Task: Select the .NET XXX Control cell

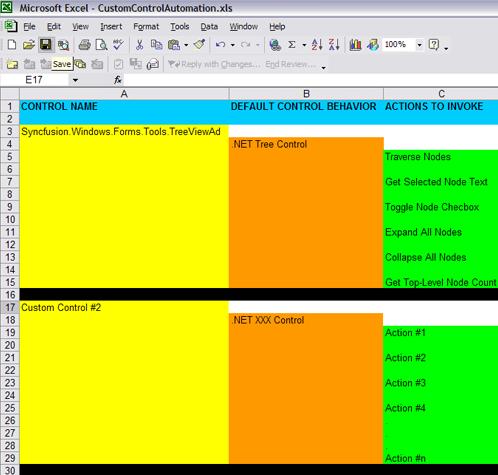Action: point(306,320)
